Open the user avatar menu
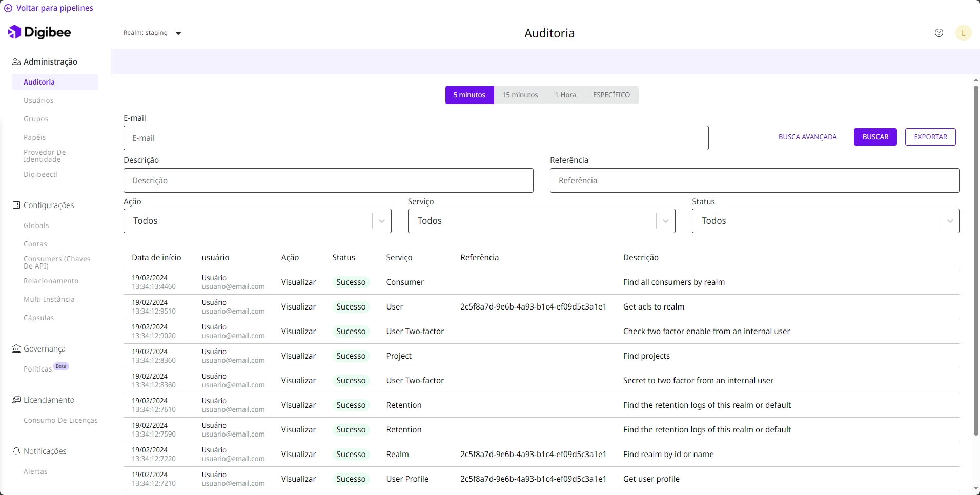980x495 pixels. coord(963,33)
